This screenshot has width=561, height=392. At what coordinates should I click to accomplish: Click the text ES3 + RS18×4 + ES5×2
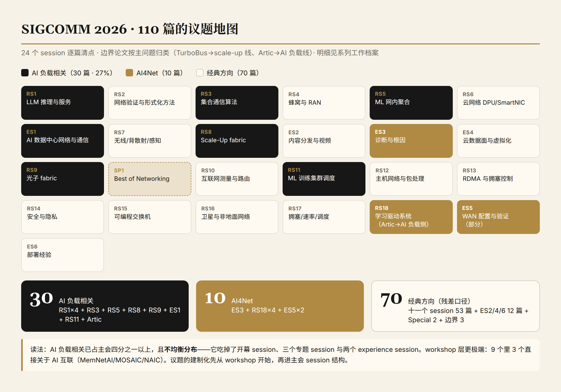pos(268,310)
